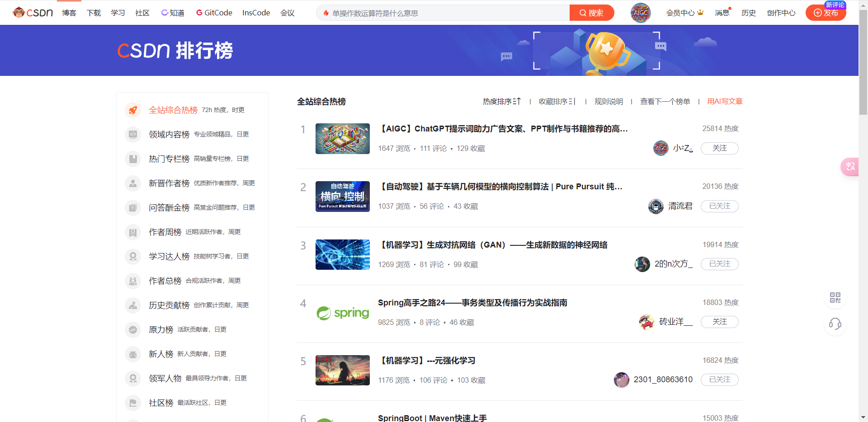Open 会员中心 in header
868x422 pixels.
point(685,13)
